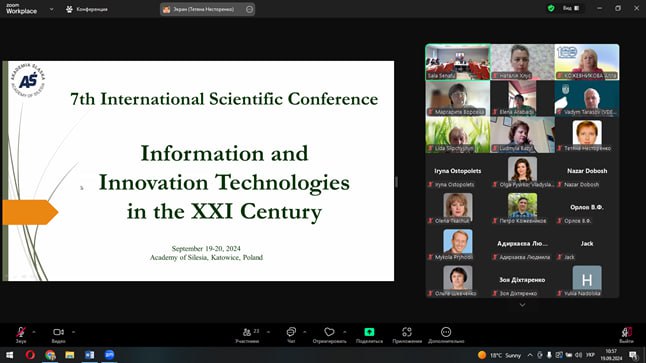
Task: Select the Vadym Tarasov video tile
Action: click(587, 98)
